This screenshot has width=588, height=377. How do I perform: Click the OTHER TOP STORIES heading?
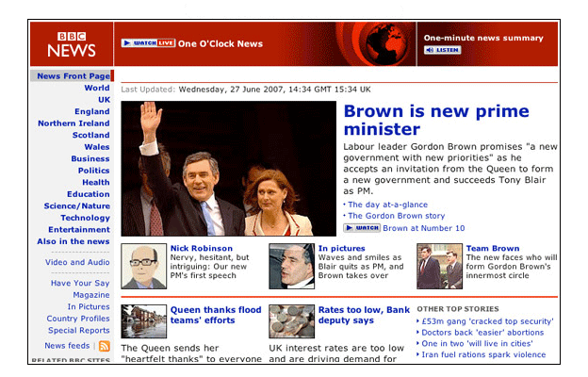458,309
